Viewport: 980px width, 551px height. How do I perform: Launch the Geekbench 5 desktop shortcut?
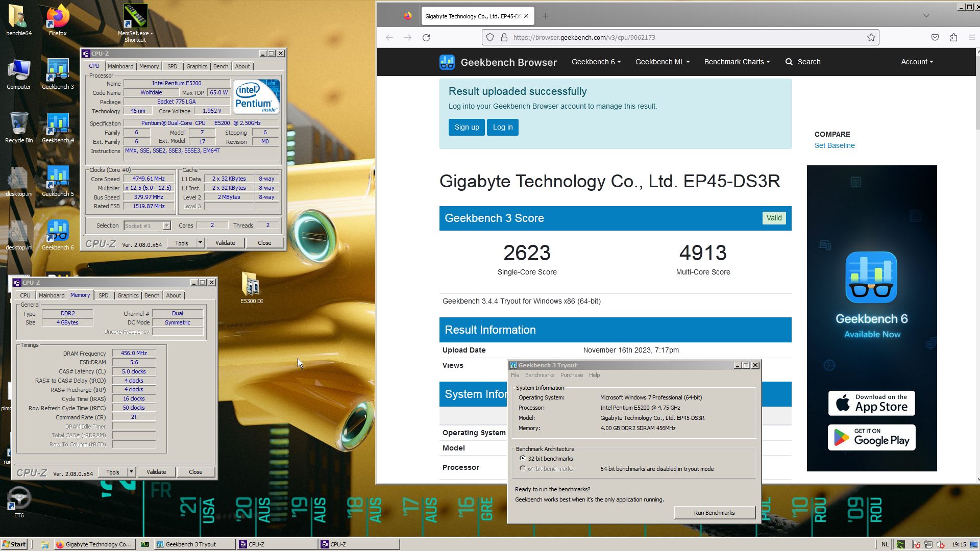click(58, 182)
